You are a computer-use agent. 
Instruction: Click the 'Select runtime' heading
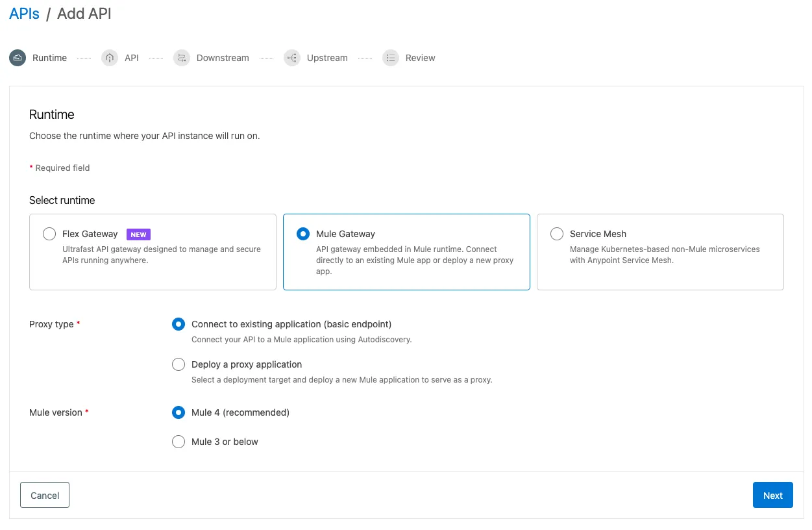(x=62, y=200)
